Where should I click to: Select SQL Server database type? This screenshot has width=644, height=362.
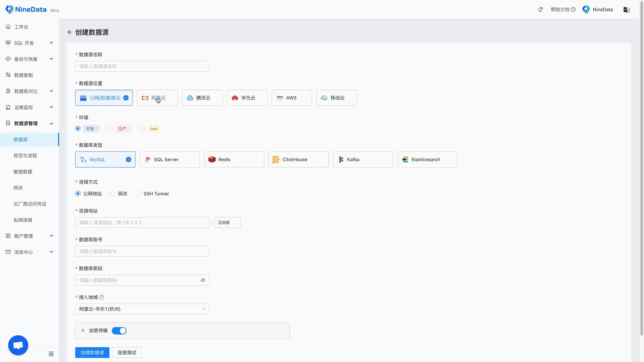point(170,160)
